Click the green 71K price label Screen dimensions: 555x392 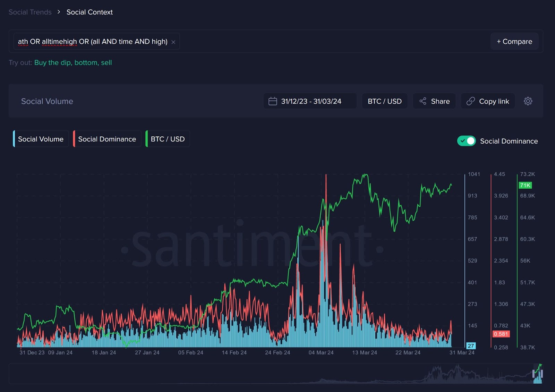click(x=525, y=185)
